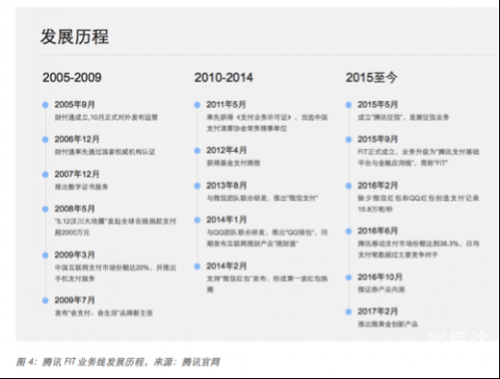
Task: Click the 2015年5月 timeline dot
Action: pos(349,105)
